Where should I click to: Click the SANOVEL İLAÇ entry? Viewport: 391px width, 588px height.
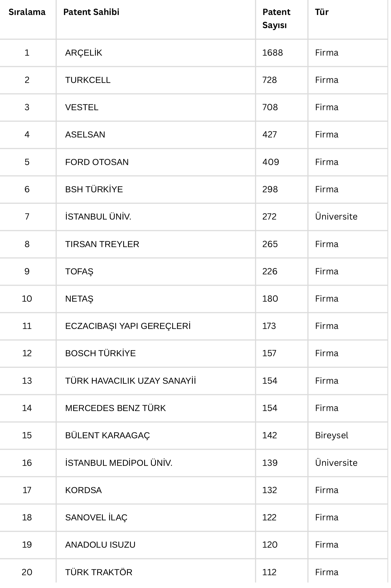click(x=96, y=518)
